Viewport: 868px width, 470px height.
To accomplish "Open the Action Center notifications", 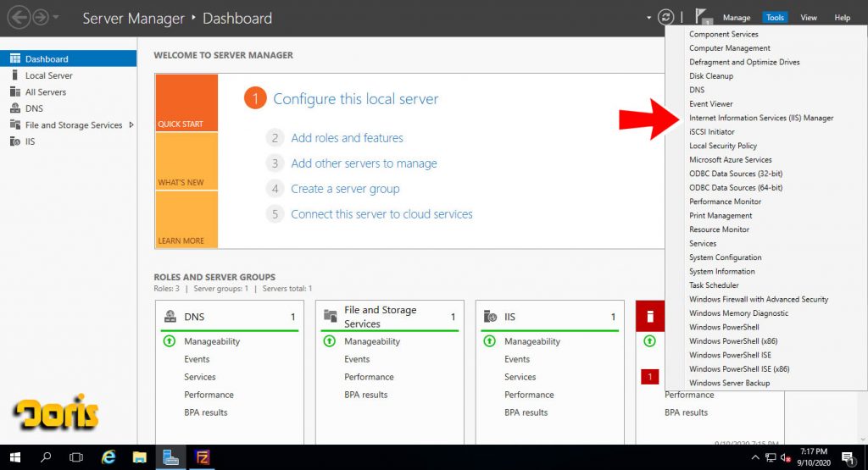I will click(848, 457).
